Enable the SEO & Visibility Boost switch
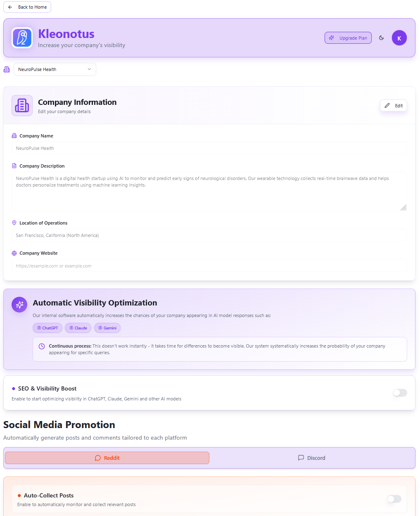This screenshot has height=516, width=420. coord(400,393)
